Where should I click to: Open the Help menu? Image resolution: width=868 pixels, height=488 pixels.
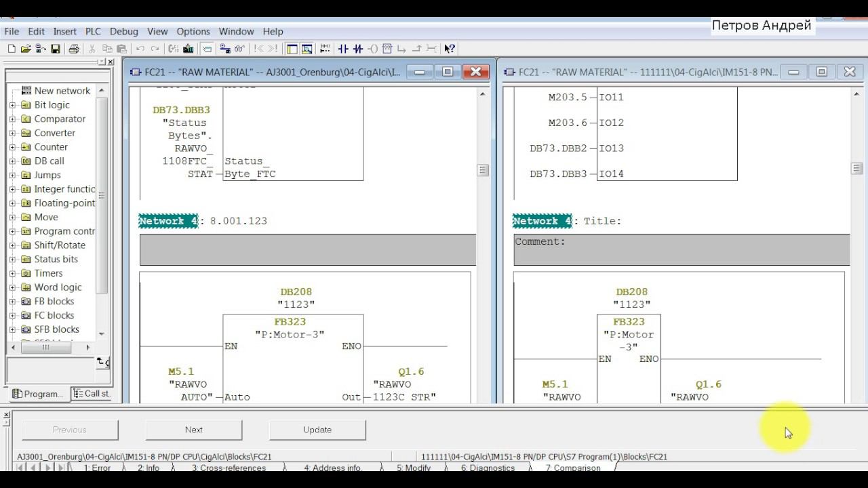[x=273, y=31]
